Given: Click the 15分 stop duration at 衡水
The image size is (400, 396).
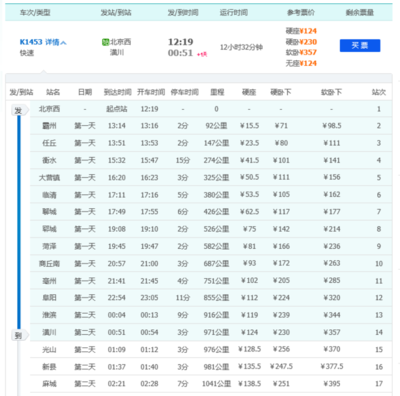Looking at the screenshot, I should click(x=183, y=160).
